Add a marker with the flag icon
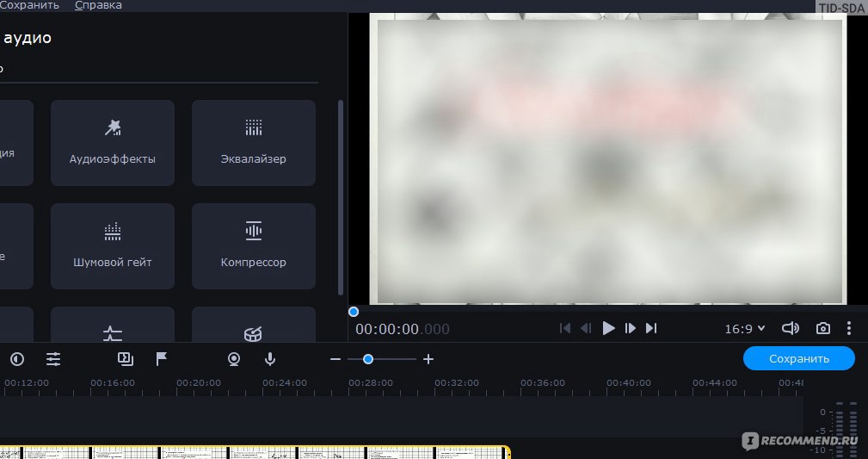The height and width of the screenshot is (459, 868). click(161, 359)
